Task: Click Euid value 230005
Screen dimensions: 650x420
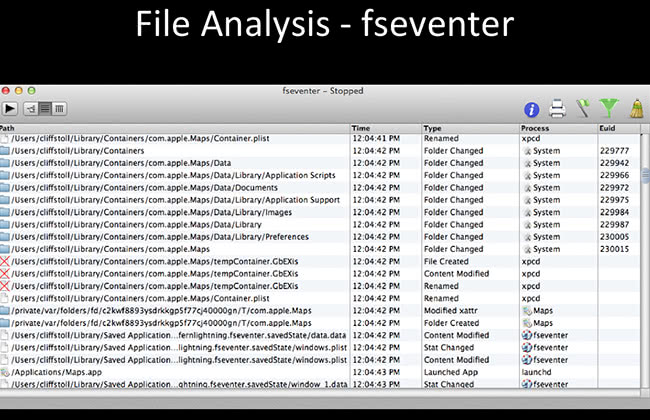Action: (x=614, y=237)
